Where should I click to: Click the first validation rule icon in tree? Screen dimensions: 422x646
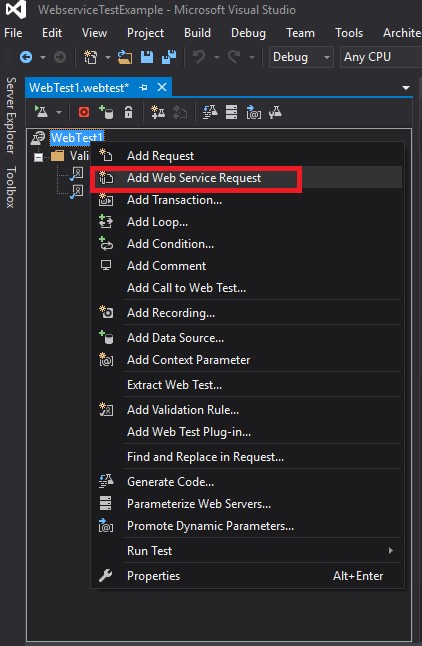tap(77, 173)
